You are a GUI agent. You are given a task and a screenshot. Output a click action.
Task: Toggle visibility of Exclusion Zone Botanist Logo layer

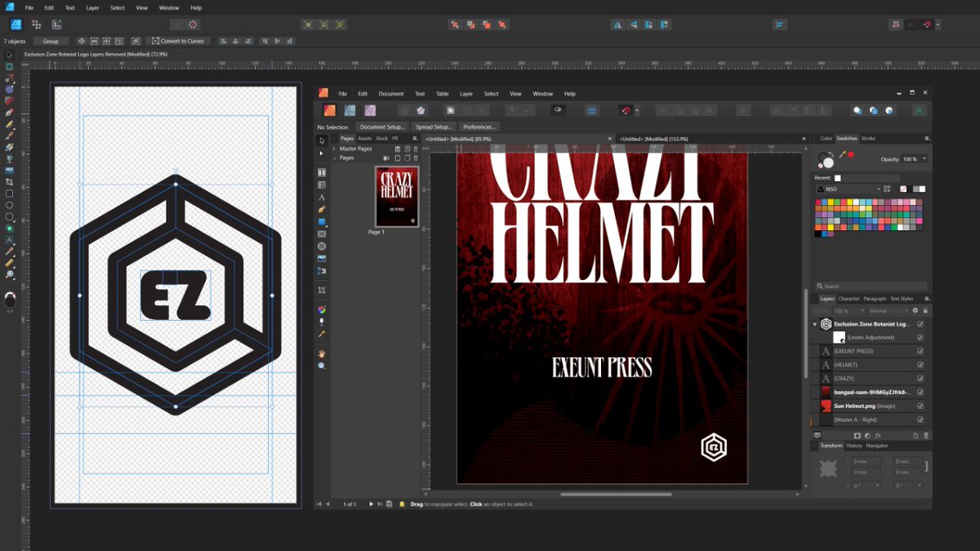[920, 324]
